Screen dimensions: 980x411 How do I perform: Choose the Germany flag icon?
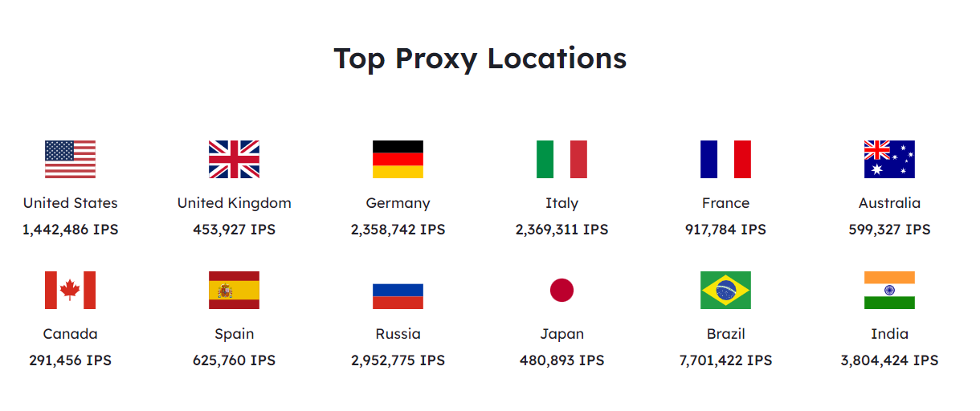pyautogui.click(x=398, y=159)
